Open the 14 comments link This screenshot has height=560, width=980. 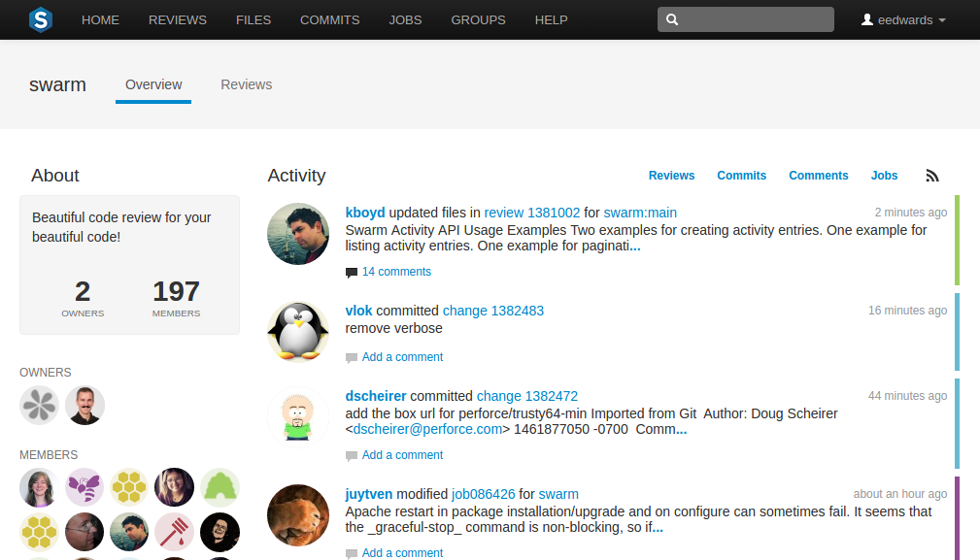pos(396,272)
